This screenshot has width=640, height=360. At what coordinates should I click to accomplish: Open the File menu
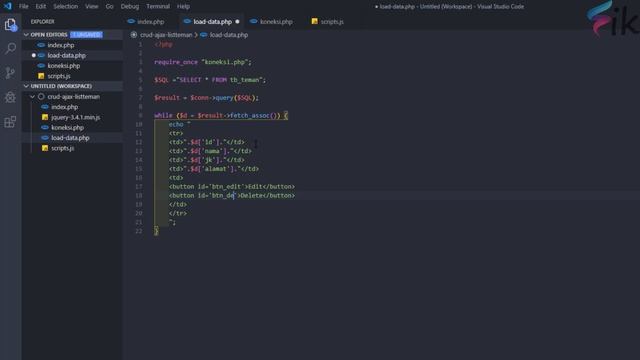pyautogui.click(x=24, y=6)
